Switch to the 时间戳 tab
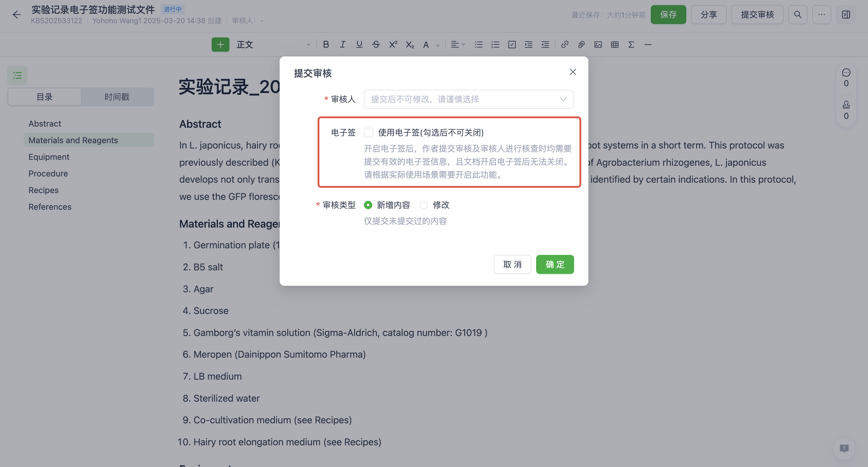The height and width of the screenshot is (467, 868). tap(117, 97)
